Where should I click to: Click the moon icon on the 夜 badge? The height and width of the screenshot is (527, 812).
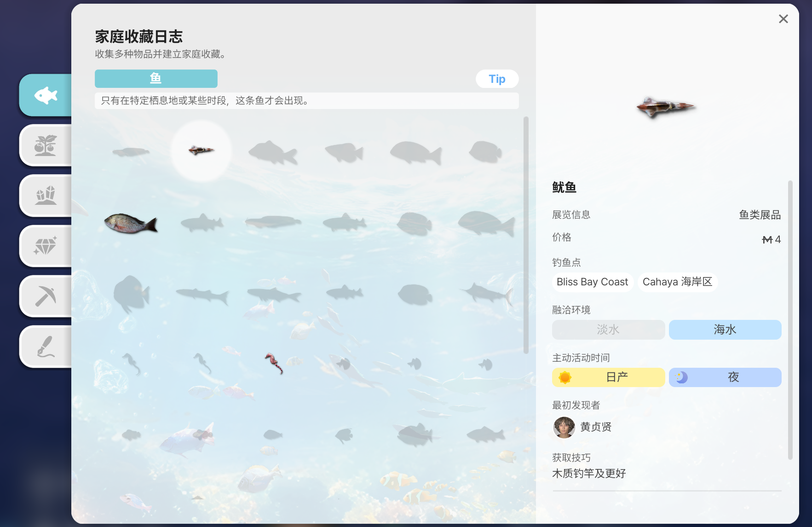[x=681, y=377]
